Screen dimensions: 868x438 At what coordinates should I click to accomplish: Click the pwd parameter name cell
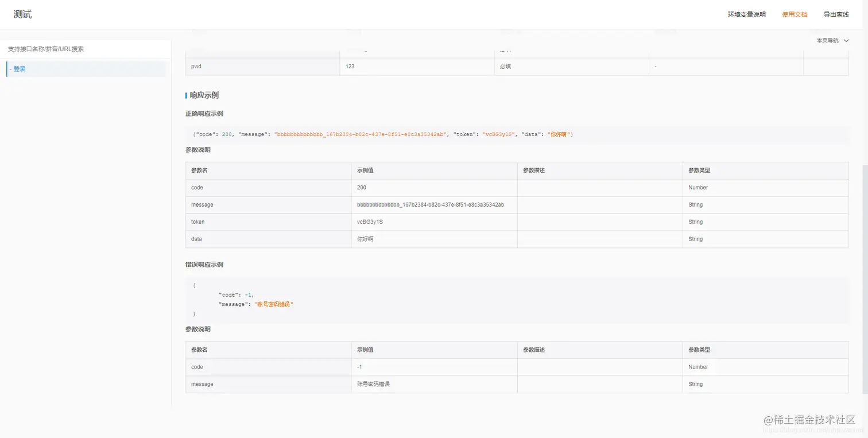tap(263, 67)
